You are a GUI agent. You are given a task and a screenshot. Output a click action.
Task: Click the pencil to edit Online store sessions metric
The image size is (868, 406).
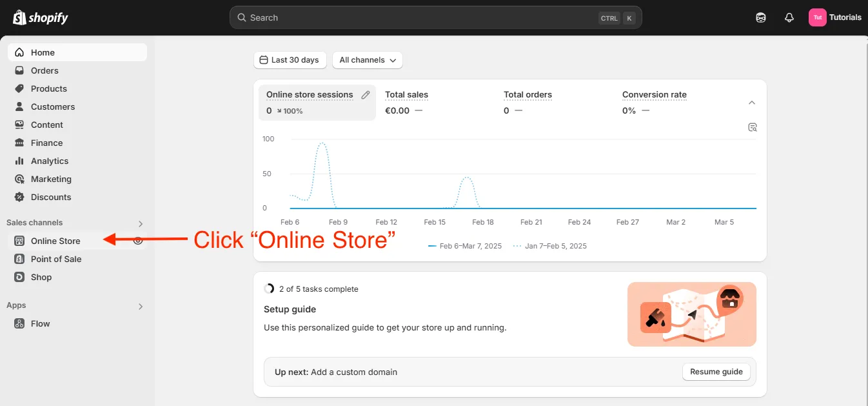(x=366, y=94)
